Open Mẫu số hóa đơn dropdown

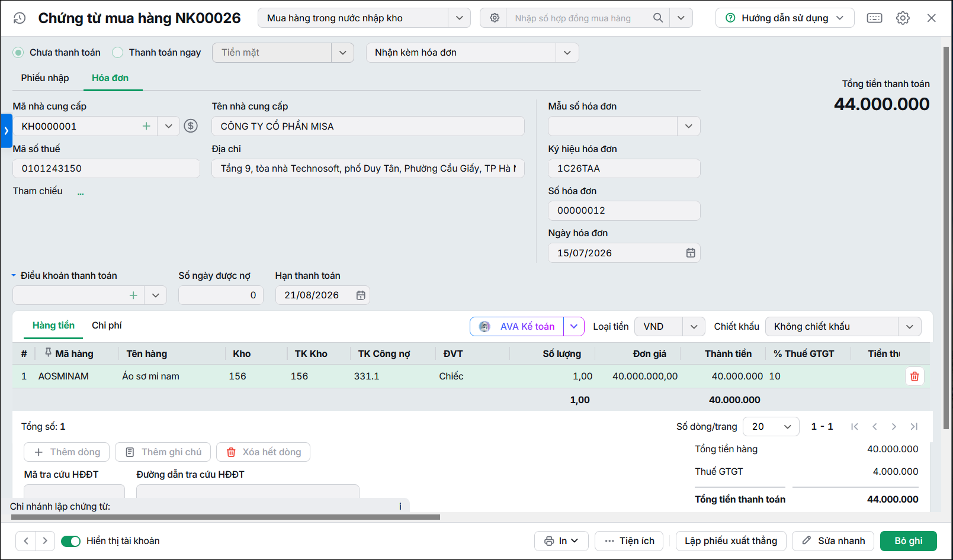coord(688,126)
